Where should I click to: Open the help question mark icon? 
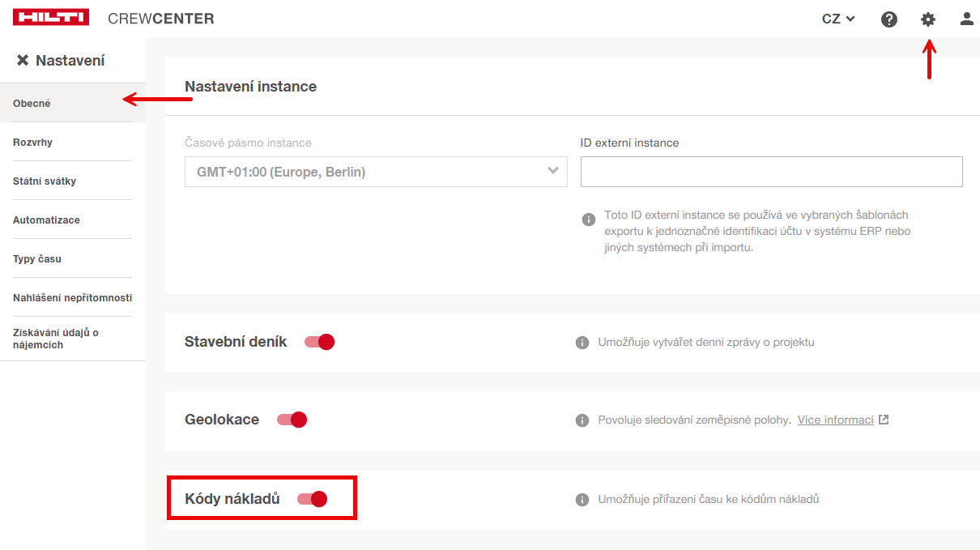pos(888,19)
